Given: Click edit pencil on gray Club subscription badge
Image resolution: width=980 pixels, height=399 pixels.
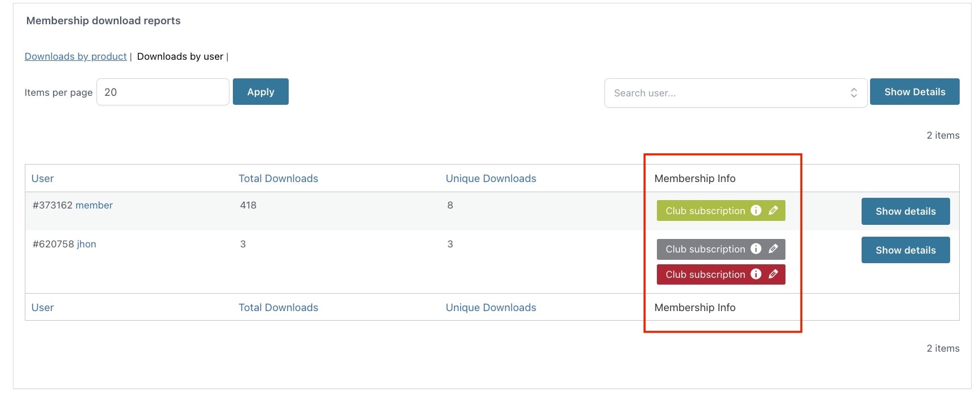Looking at the screenshot, I should pos(773,249).
